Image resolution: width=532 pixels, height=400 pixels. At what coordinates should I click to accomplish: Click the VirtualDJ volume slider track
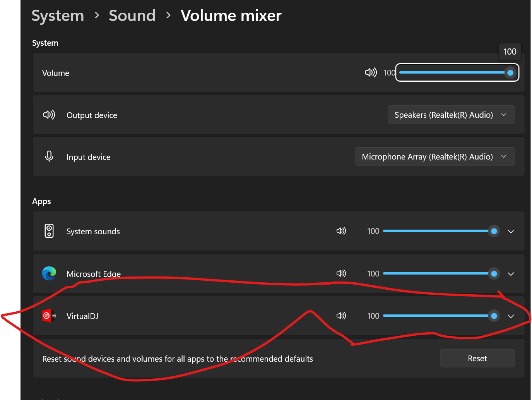[435, 316]
